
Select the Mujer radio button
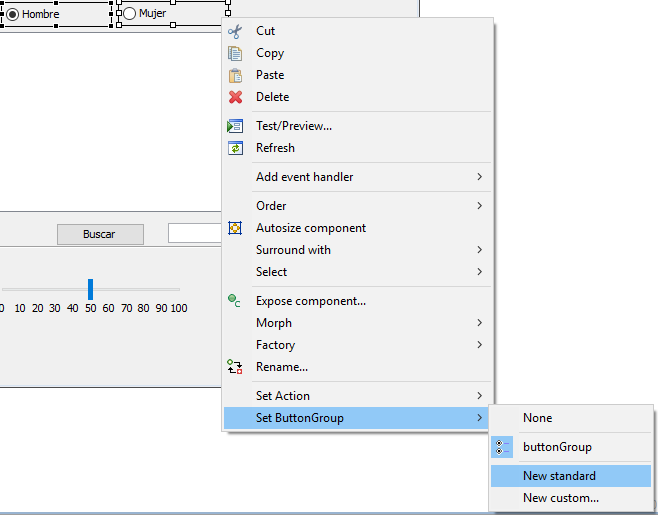pyautogui.click(x=129, y=14)
